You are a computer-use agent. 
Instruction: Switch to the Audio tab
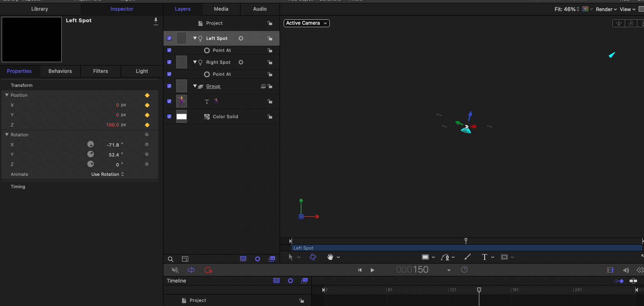(x=260, y=9)
